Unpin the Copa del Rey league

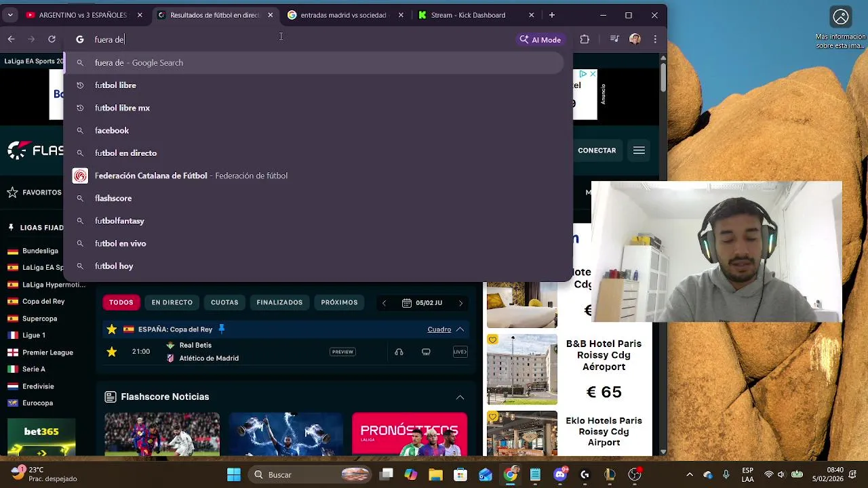point(221,329)
